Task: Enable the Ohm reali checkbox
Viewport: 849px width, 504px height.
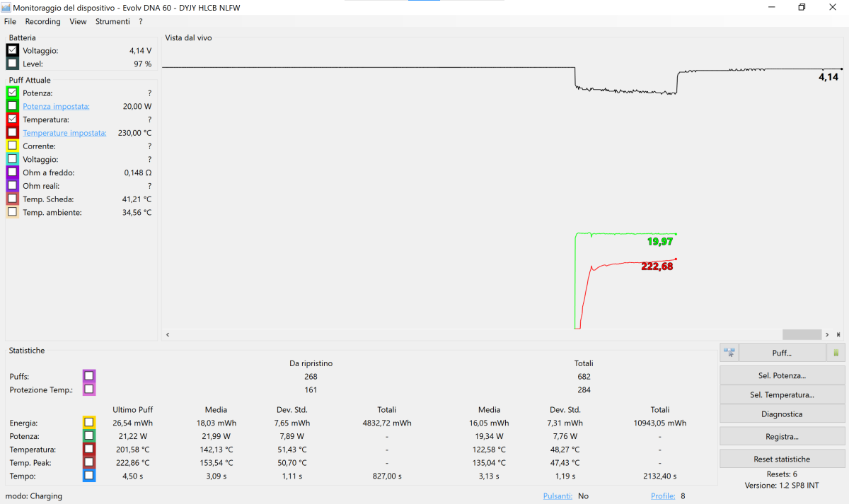Action: (x=12, y=185)
